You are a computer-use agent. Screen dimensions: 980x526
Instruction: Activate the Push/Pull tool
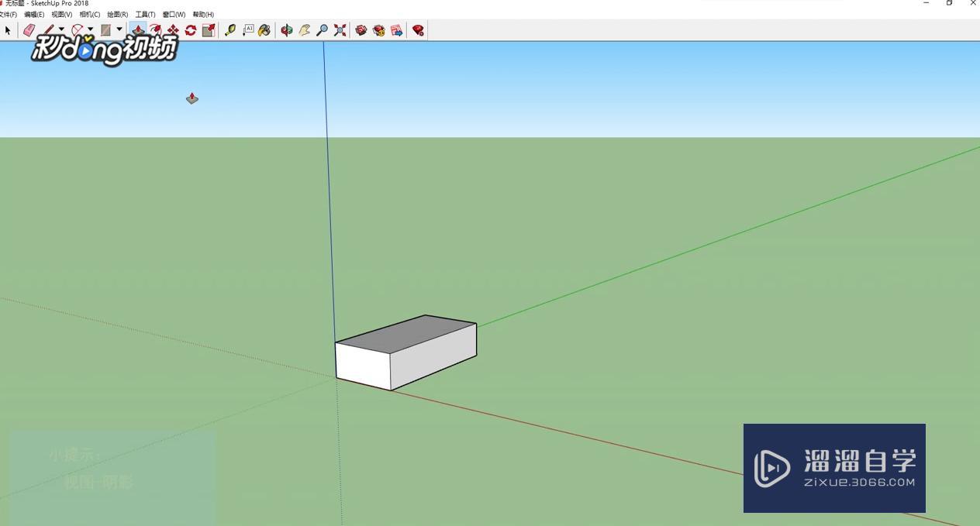pyautogui.click(x=138, y=30)
